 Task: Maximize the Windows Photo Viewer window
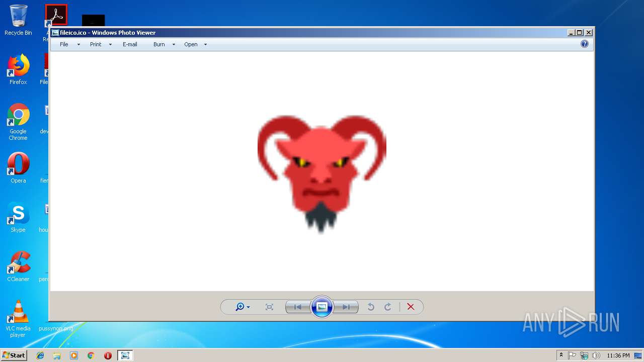[580, 33]
